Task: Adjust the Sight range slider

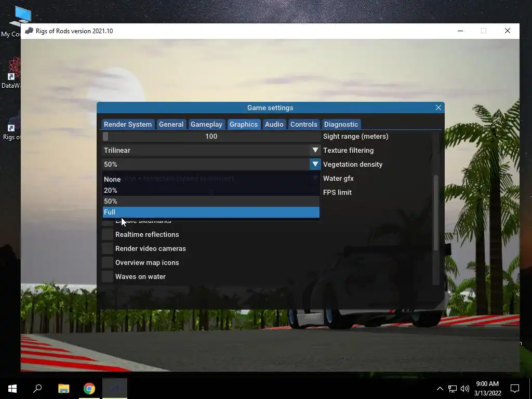Action: pyautogui.click(x=211, y=137)
